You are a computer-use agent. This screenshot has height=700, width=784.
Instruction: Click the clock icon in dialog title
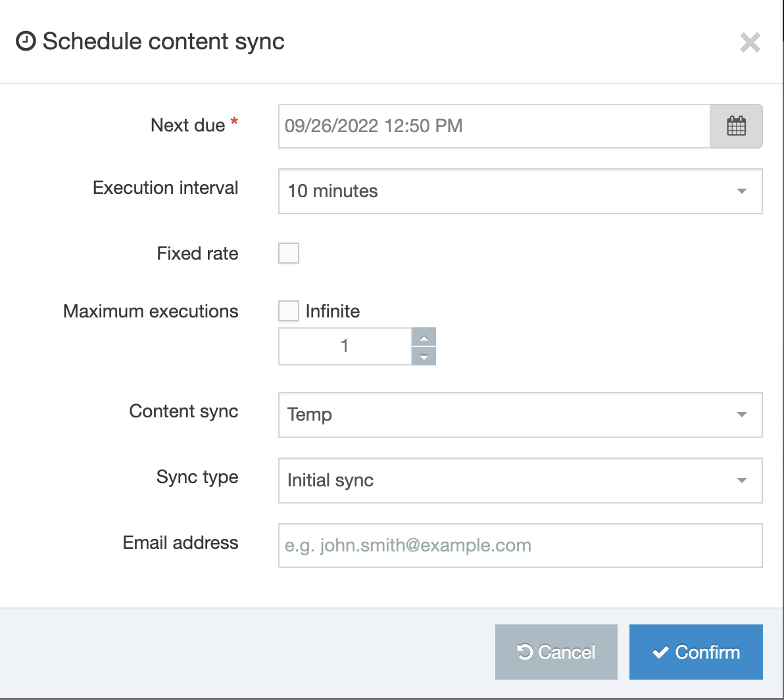pos(26,41)
